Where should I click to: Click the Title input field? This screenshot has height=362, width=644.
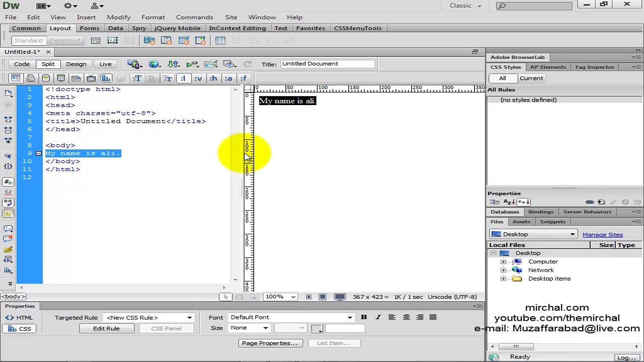(x=328, y=64)
